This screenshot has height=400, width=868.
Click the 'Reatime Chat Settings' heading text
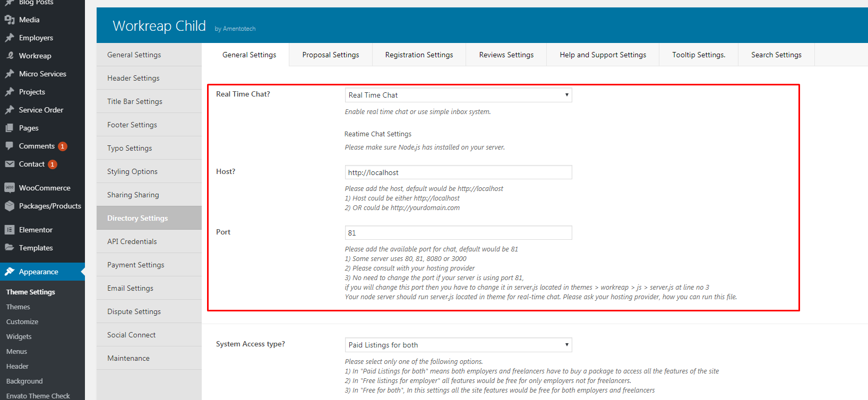(378, 134)
